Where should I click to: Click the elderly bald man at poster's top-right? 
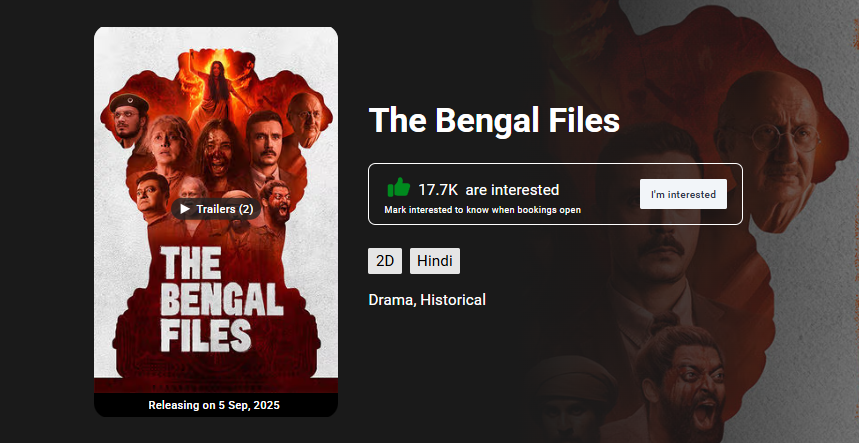pos(304,115)
